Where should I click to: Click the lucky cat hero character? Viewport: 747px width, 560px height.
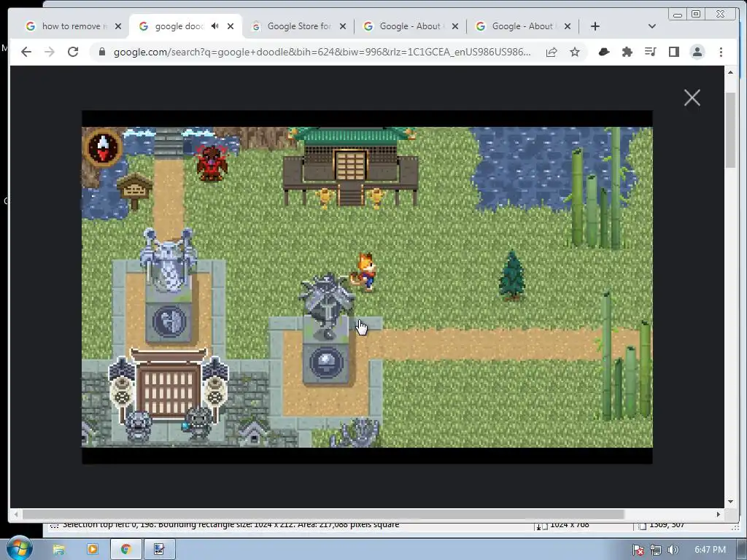(x=365, y=272)
